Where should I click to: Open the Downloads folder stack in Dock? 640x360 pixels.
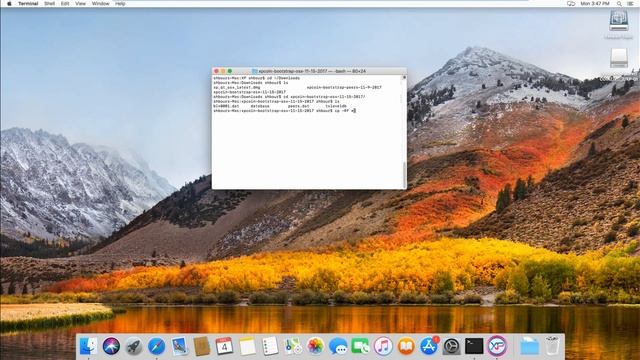pyautogui.click(x=529, y=346)
